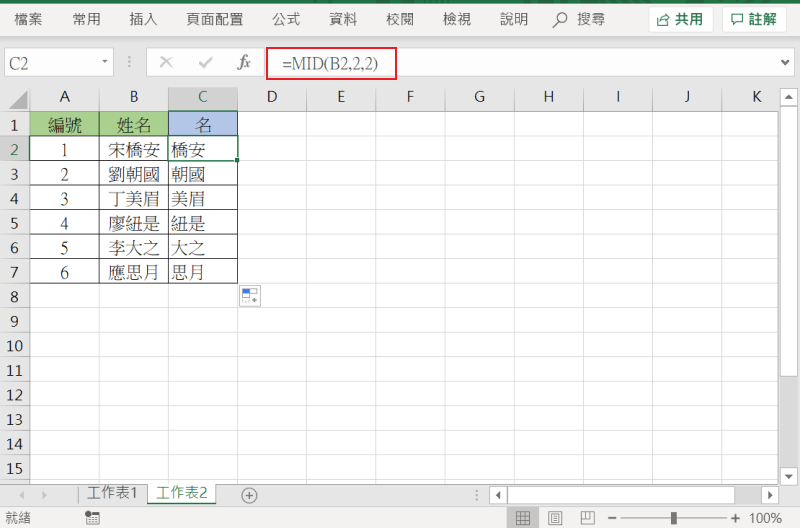This screenshot has height=528, width=800.
Task: Open the 公式 ribbon tab
Action: coord(287,19)
